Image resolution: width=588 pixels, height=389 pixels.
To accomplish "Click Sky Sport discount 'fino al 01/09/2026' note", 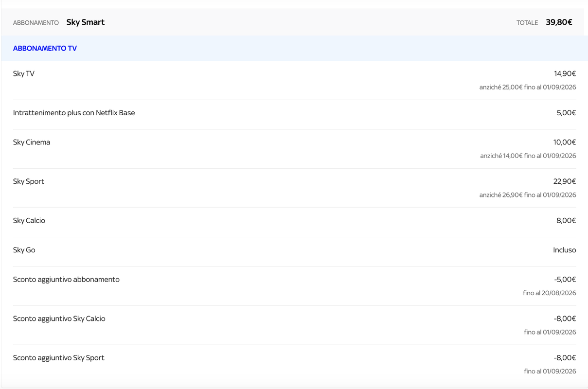I will pos(550,371).
